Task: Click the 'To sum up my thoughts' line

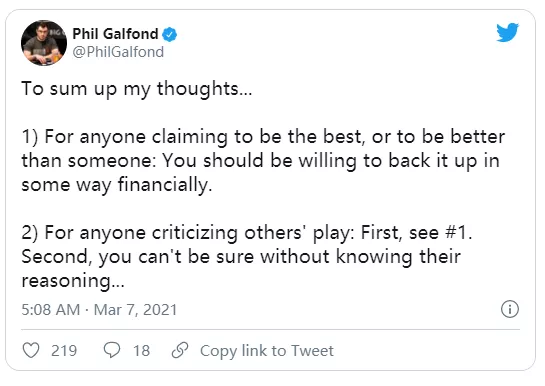Action: 137,89
